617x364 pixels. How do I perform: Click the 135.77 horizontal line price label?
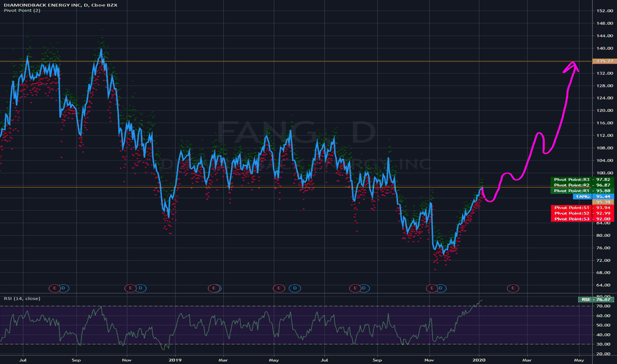pos(604,61)
